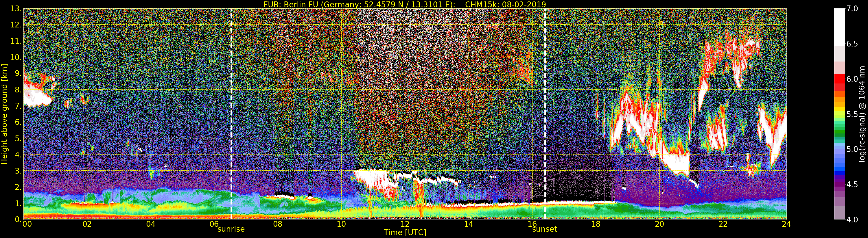Screen dimensions: 868x238
Task: Click the 24 hour tick label
Action: (x=786, y=224)
